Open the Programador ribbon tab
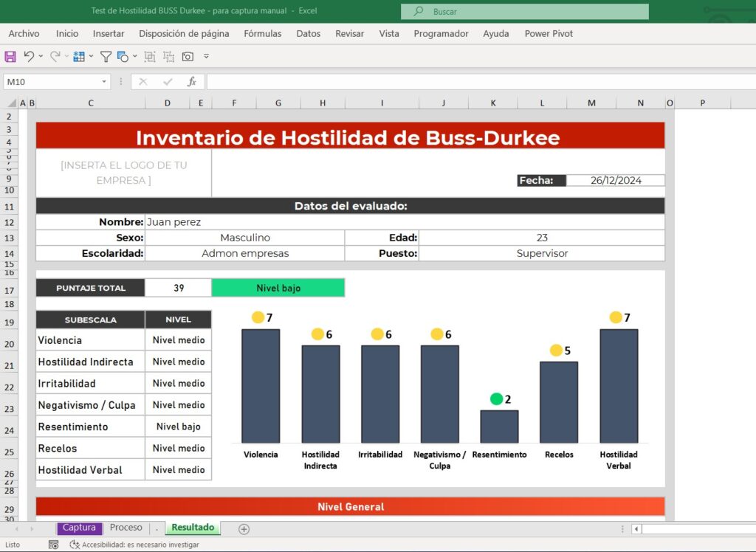756x552 pixels. click(x=441, y=34)
